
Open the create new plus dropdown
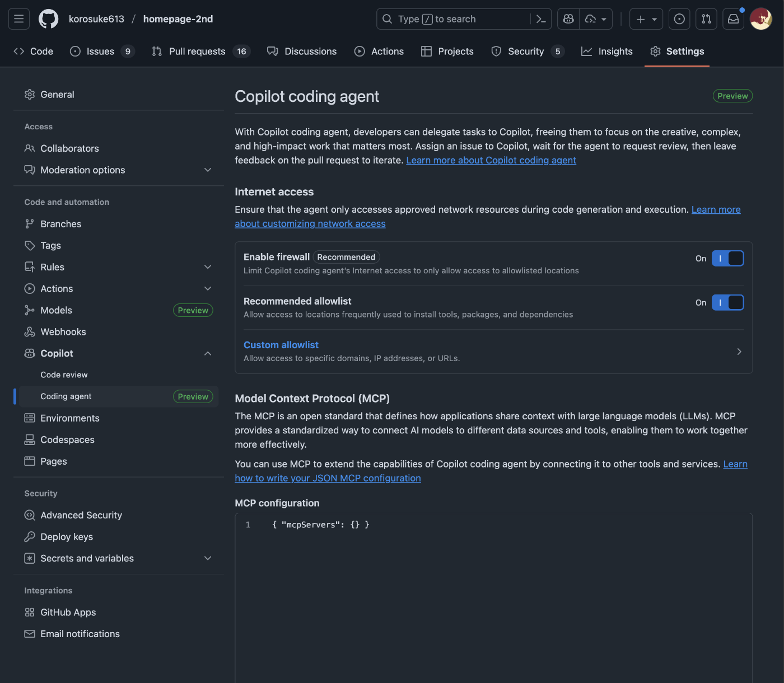coord(646,19)
